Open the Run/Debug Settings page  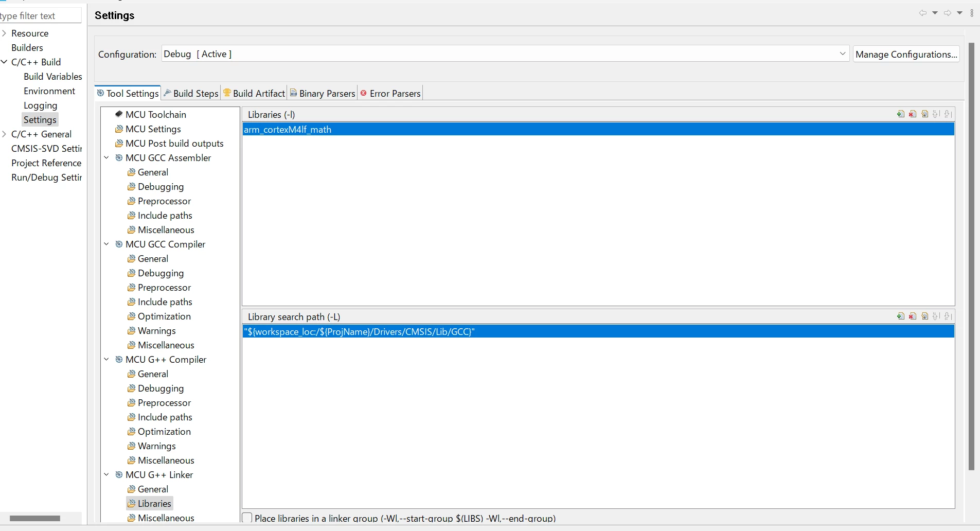point(46,178)
